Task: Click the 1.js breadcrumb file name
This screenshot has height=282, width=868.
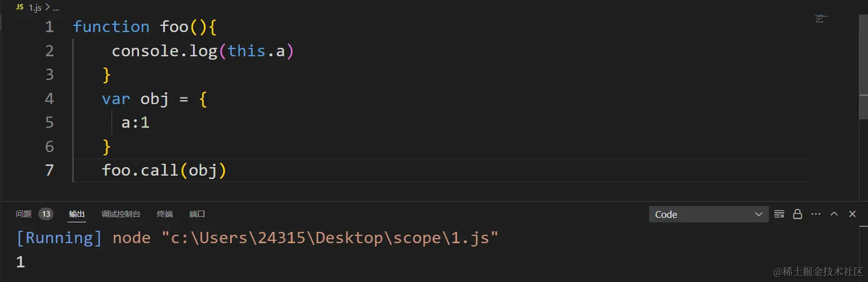Action: pyautogui.click(x=34, y=8)
